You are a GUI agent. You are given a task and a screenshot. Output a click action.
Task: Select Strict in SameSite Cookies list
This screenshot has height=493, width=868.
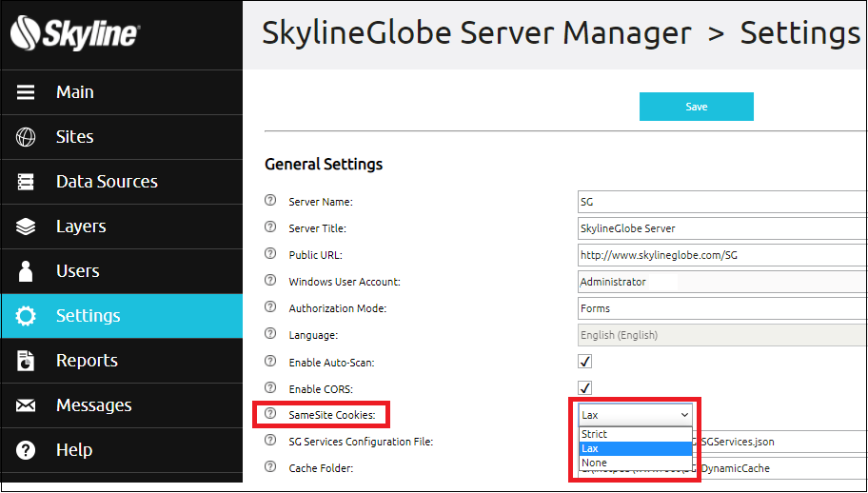tap(635, 434)
